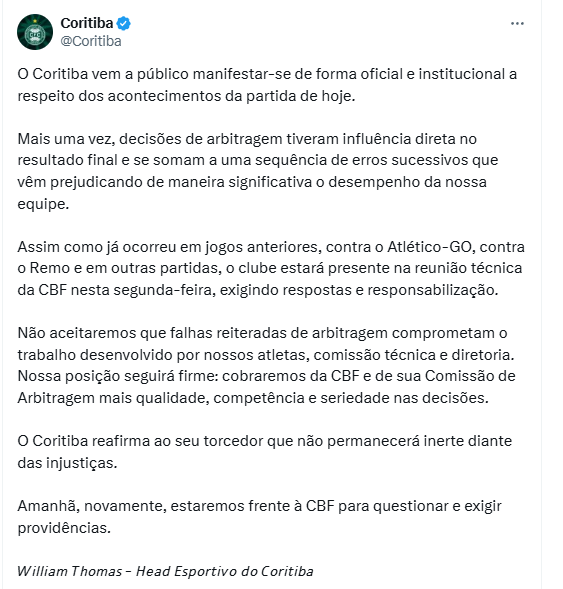This screenshot has width=563, height=589.
Task: Click the Coritiba display name
Action: (87, 23)
